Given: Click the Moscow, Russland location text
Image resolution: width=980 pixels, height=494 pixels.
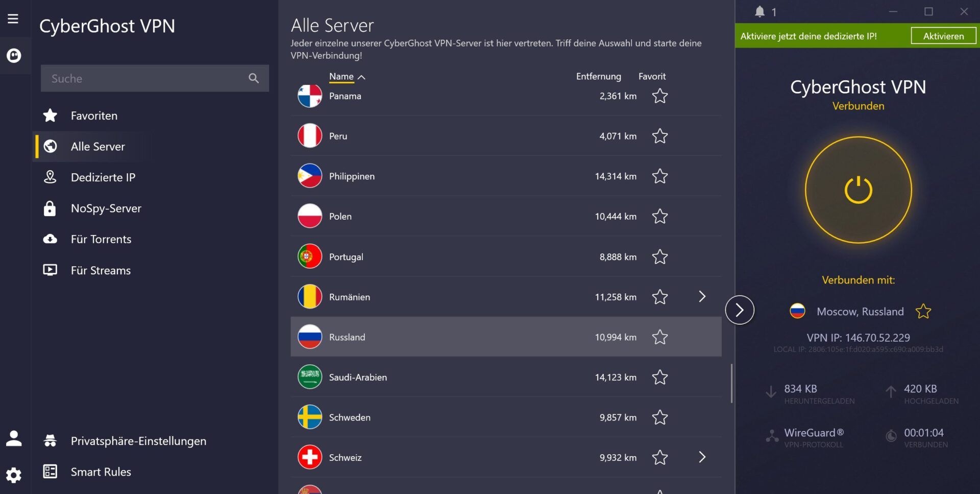Looking at the screenshot, I should [x=860, y=311].
